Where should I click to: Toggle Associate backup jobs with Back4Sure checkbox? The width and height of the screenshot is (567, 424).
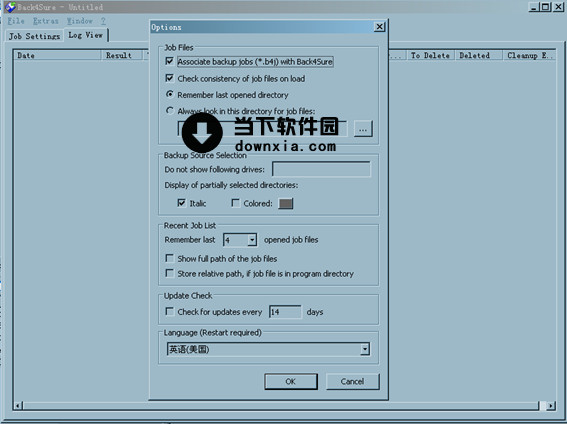[169, 61]
